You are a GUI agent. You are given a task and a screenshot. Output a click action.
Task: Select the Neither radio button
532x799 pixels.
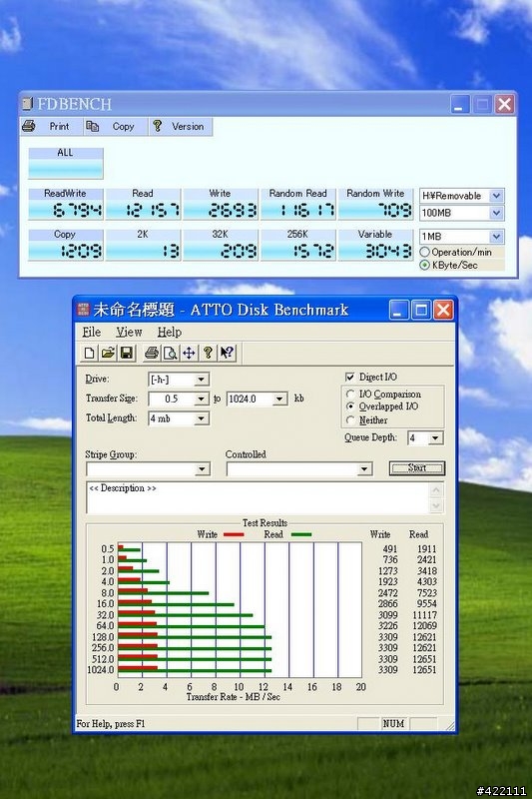pyautogui.click(x=350, y=419)
